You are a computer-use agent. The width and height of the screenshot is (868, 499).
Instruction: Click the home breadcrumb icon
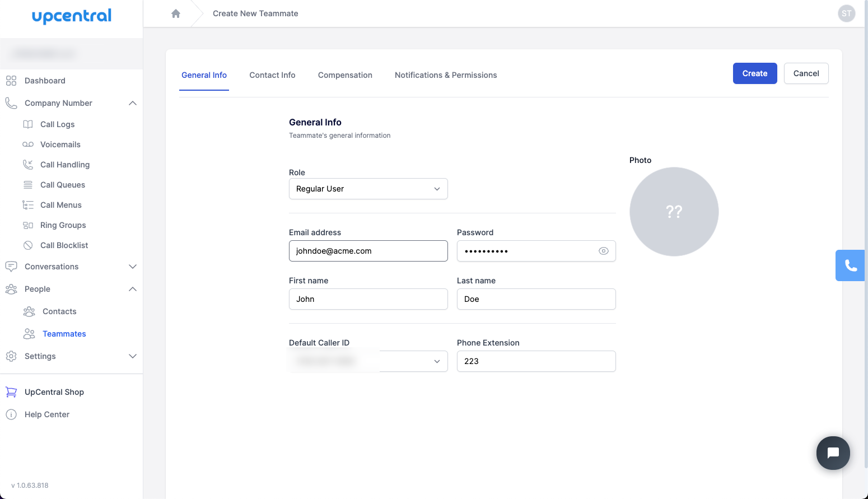(176, 13)
